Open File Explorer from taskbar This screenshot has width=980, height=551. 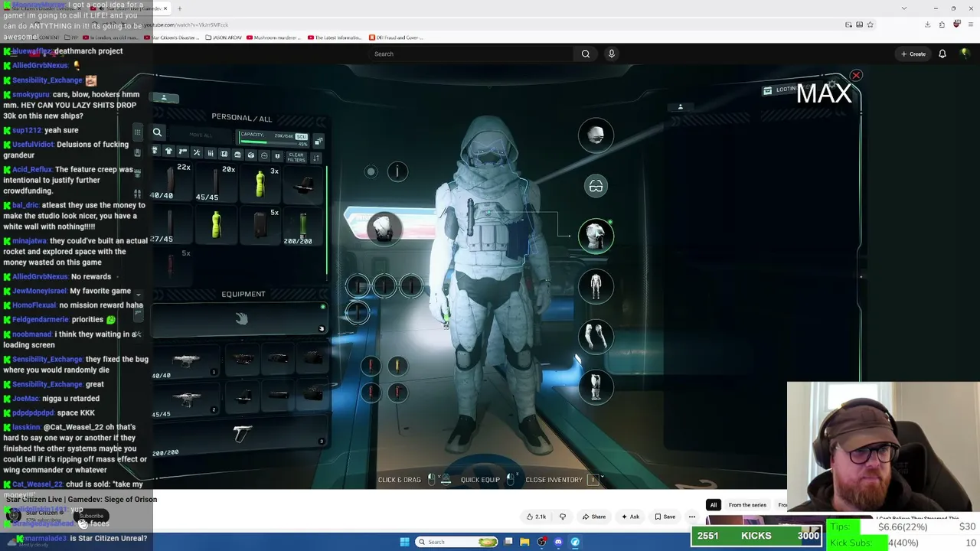click(x=524, y=542)
